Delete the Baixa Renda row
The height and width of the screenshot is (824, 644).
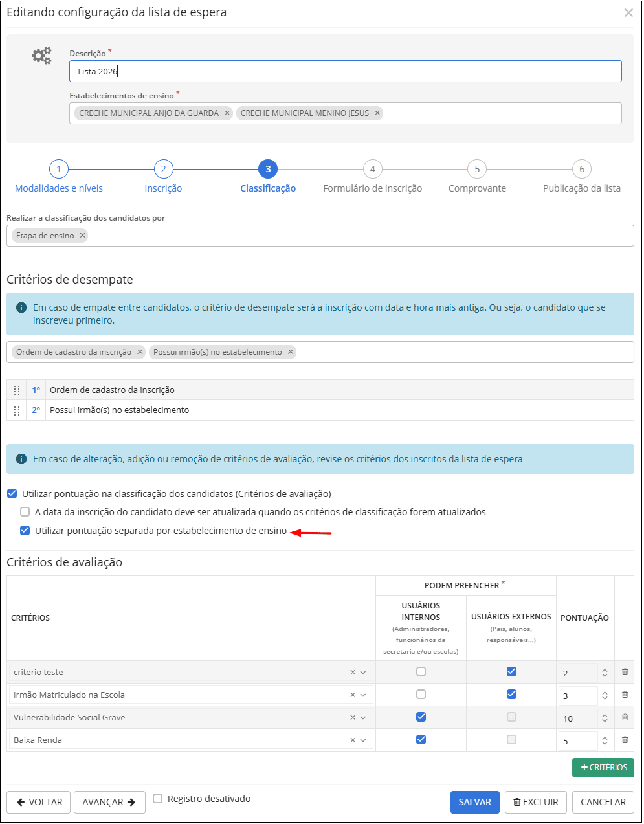point(625,740)
